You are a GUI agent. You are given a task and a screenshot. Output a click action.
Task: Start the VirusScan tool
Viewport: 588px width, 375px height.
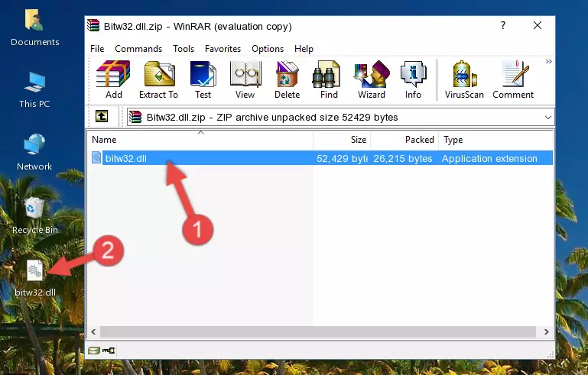click(x=464, y=79)
